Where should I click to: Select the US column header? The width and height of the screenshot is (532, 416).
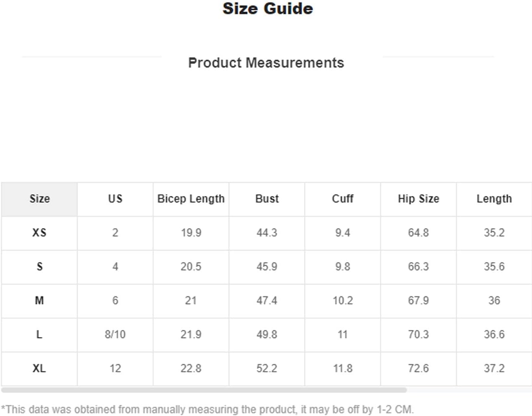point(115,199)
